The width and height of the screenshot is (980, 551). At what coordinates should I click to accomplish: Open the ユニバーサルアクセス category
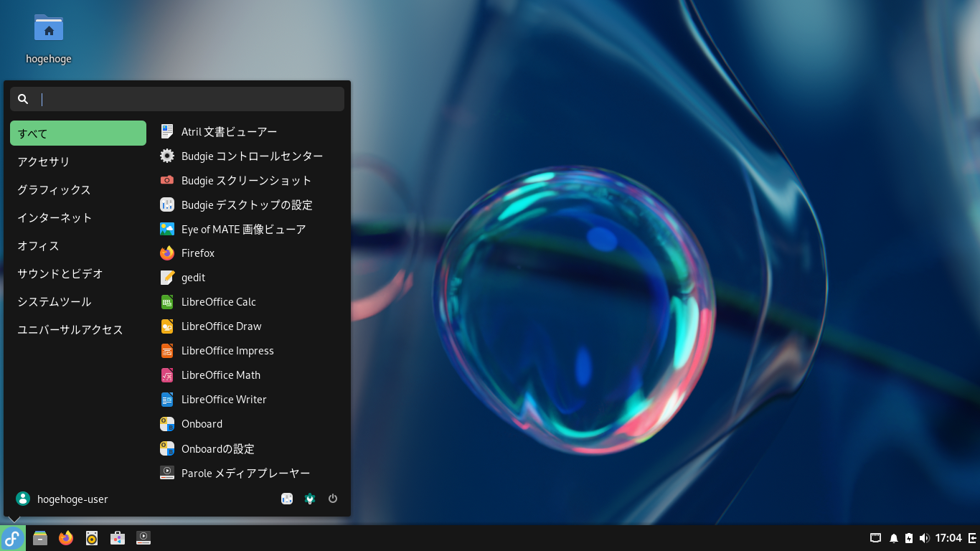click(78, 329)
